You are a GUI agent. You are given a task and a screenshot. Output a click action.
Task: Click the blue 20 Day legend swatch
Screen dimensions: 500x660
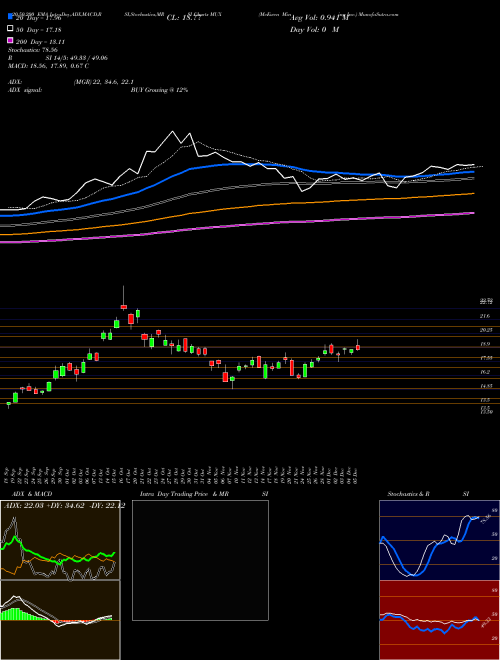point(10,17)
